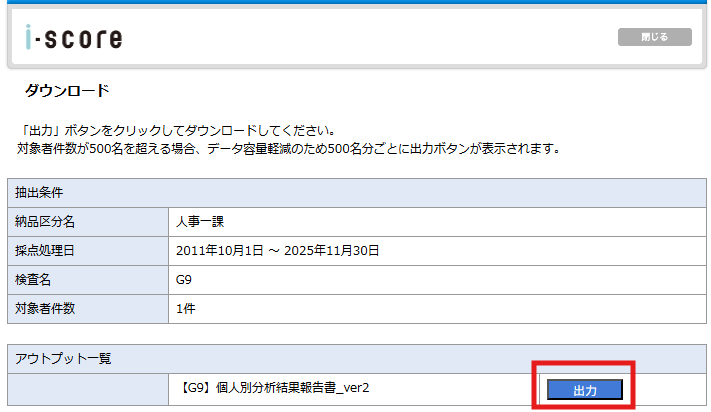Click the blue 出力 output button
711x412 pixels.
pos(585,390)
